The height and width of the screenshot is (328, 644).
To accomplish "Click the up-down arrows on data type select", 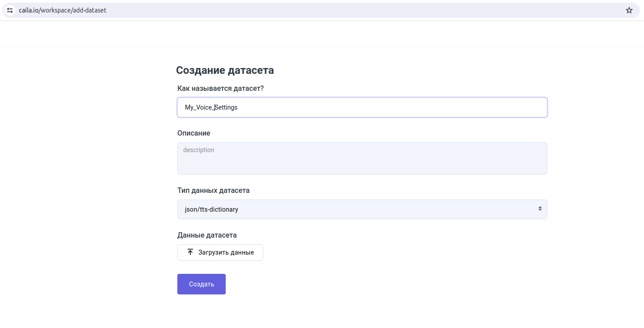I will (540, 209).
